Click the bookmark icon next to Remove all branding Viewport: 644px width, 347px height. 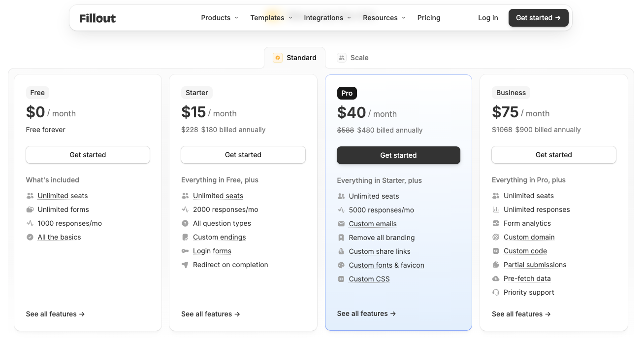341,238
